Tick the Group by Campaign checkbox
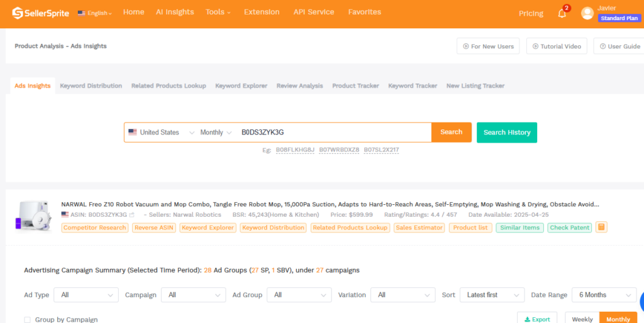Screen dimensions: 644x323 tap(27, 320)
